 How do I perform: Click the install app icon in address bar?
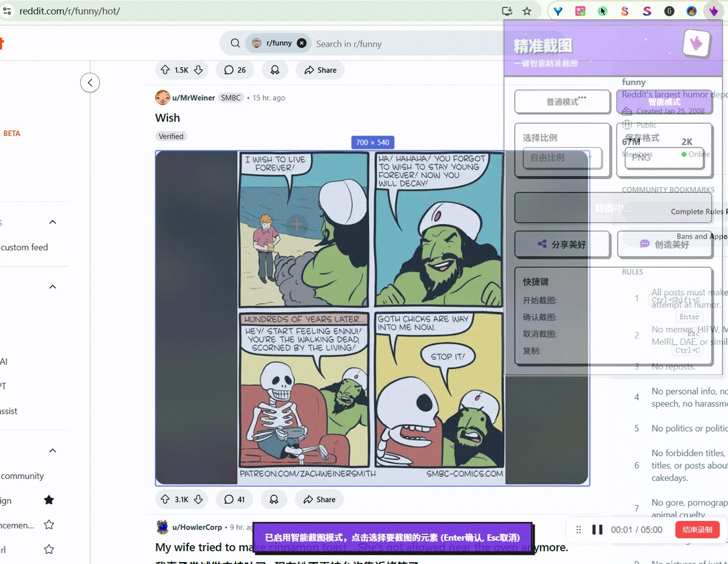[x=507, y=11]
